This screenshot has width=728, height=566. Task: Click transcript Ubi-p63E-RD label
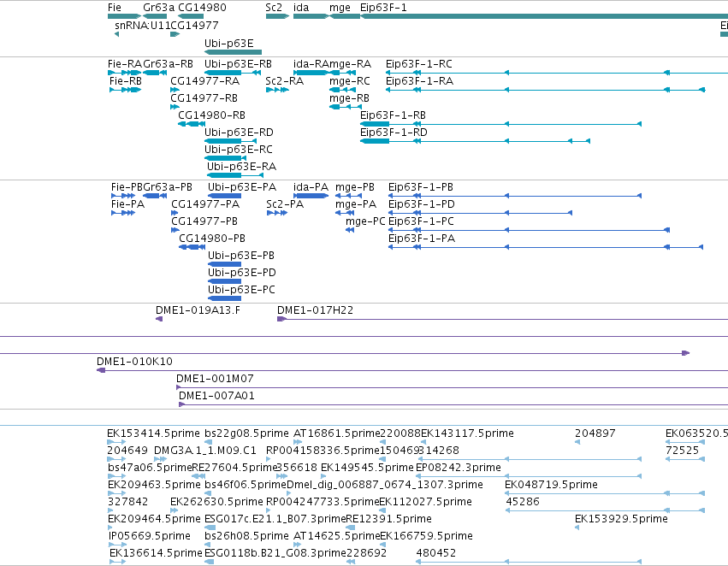coord(240,133)
